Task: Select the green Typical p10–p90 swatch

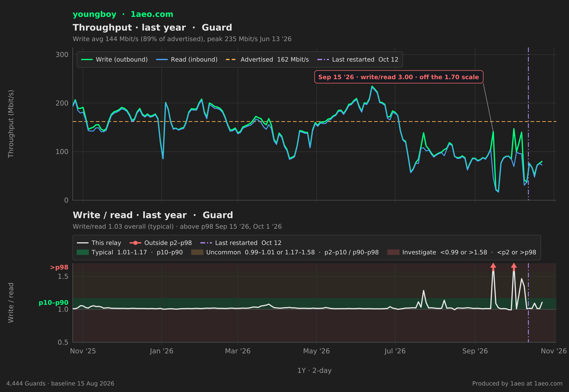Action: [82, 252]
